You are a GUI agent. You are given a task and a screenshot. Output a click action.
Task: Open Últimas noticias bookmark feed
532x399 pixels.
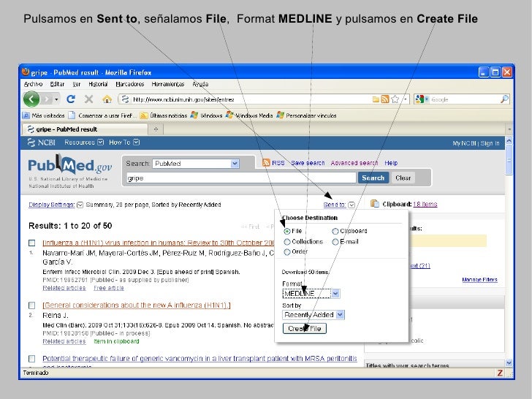tap(164, 115)
